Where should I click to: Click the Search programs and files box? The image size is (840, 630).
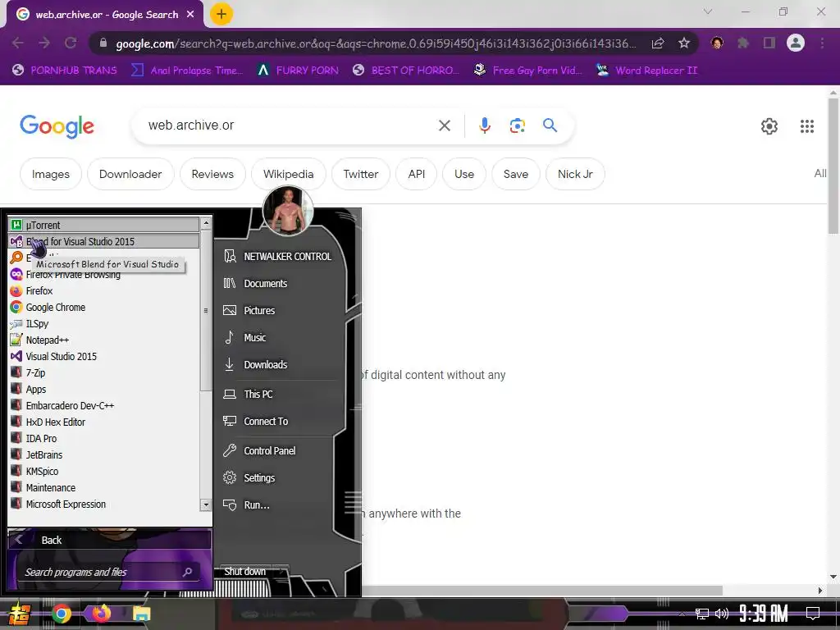[109, 572]
